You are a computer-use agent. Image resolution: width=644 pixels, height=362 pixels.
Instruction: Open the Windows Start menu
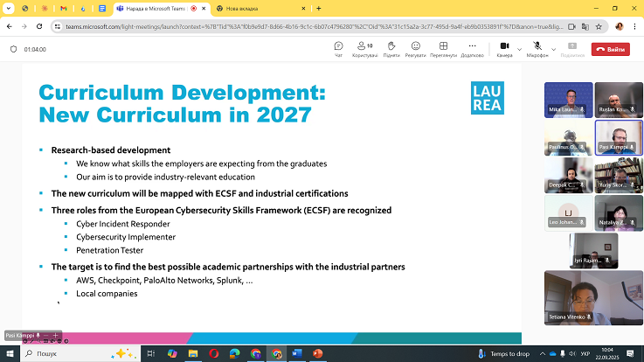(x=10, y=353)
